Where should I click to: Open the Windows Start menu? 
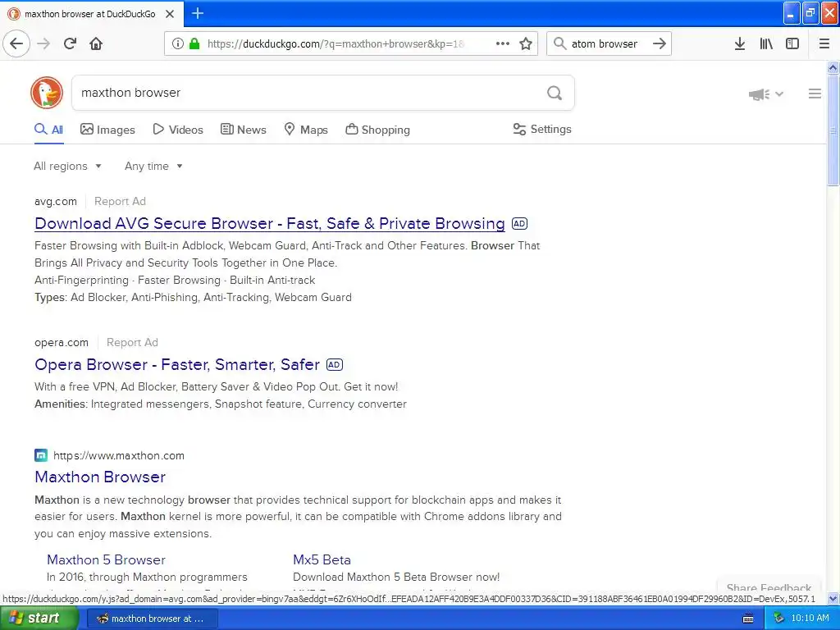pyautogui.click(x=39, y=619)
